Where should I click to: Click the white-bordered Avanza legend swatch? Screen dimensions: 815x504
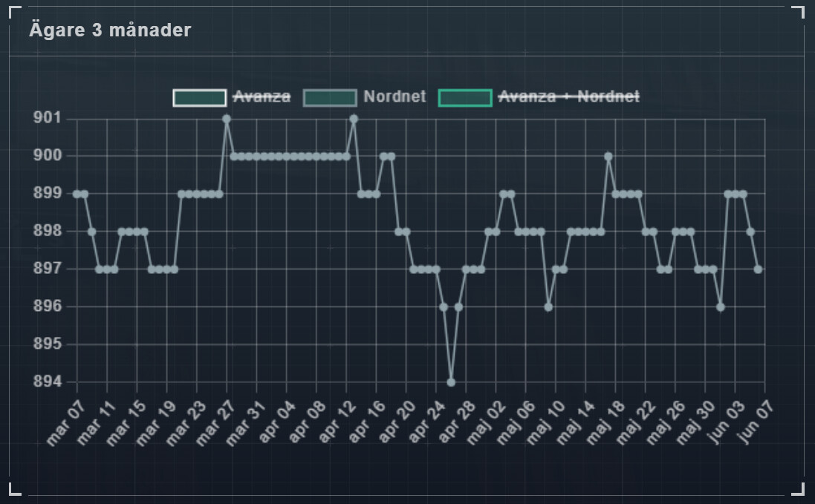[200, 98]
